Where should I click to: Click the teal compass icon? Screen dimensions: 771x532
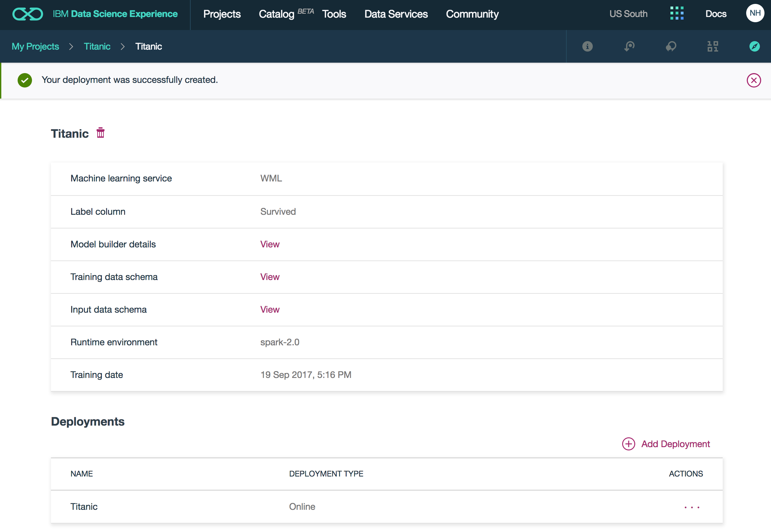click(754, 46)
